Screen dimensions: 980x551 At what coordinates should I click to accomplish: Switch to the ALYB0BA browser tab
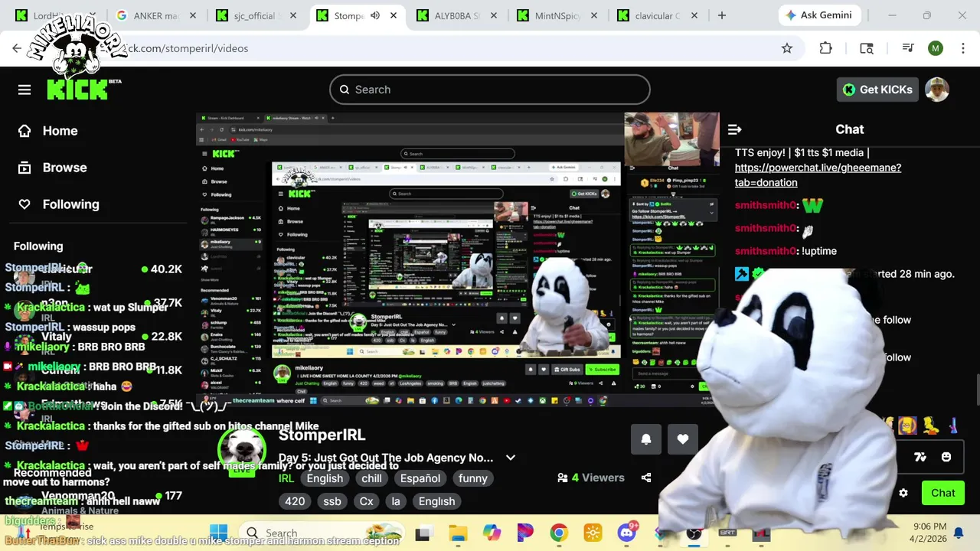coord(458,15)
